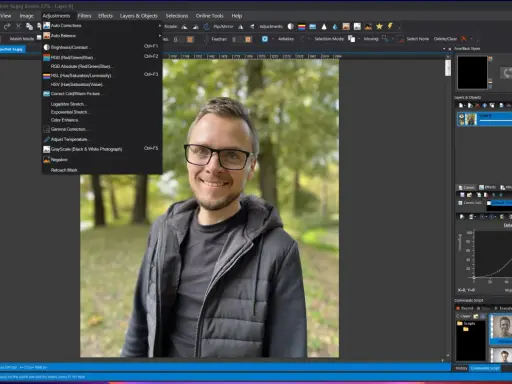Open the Selections menu
This screenshot has height=384, width=512.
click(177, 16)
